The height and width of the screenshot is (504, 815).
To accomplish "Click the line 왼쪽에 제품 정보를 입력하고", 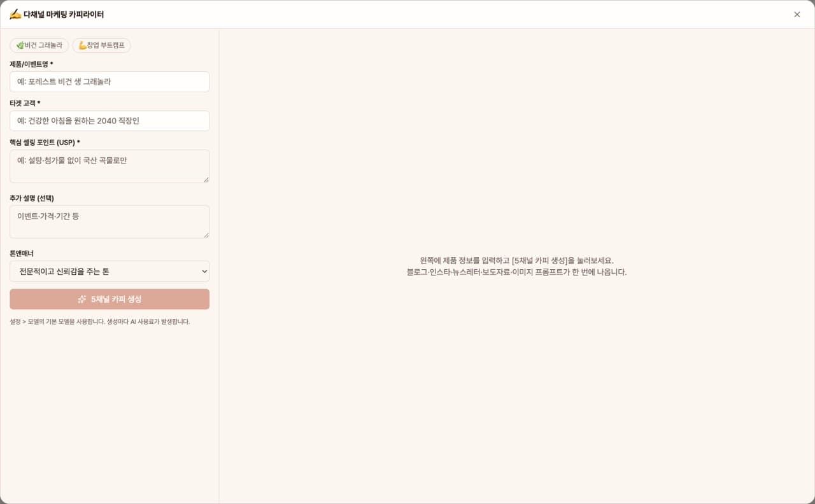I will tap(516, 261).
